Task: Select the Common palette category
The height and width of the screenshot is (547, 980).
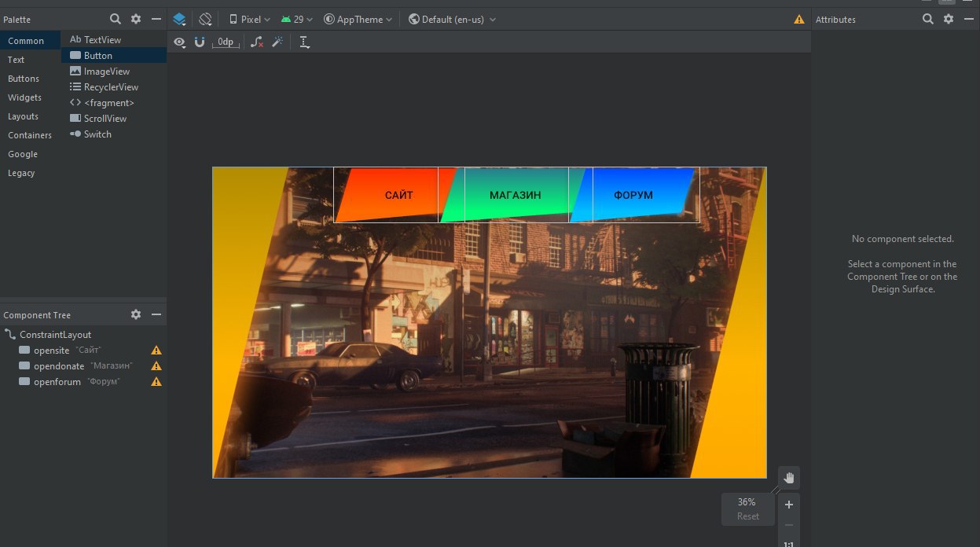Action: [31, 41]
